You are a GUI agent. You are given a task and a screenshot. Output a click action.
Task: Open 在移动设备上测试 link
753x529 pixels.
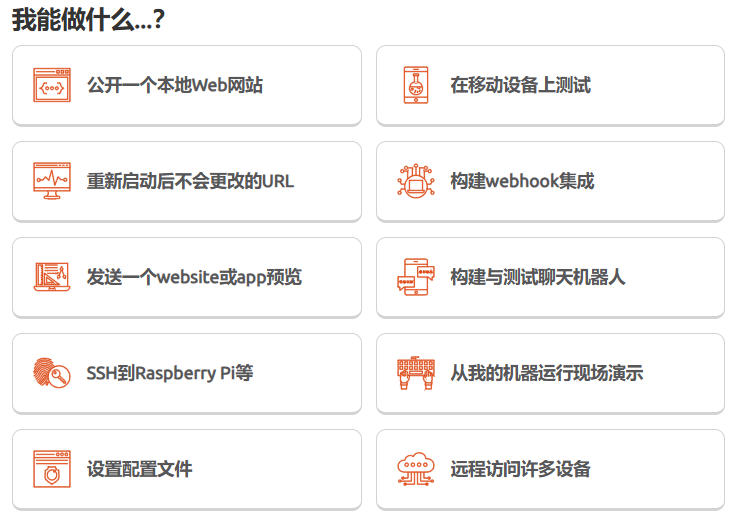coord(521,85)
